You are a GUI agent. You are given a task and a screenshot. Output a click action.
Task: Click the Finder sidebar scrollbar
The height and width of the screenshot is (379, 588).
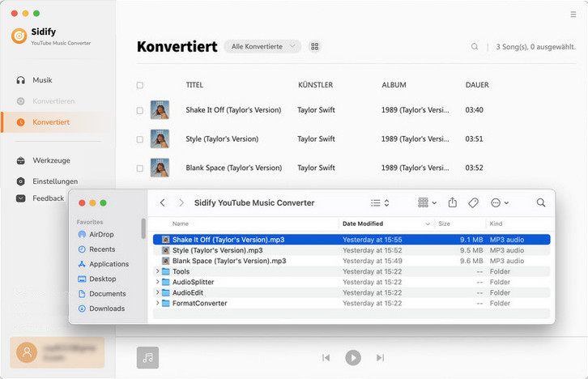pyautogui.click(x=143, y=228)
